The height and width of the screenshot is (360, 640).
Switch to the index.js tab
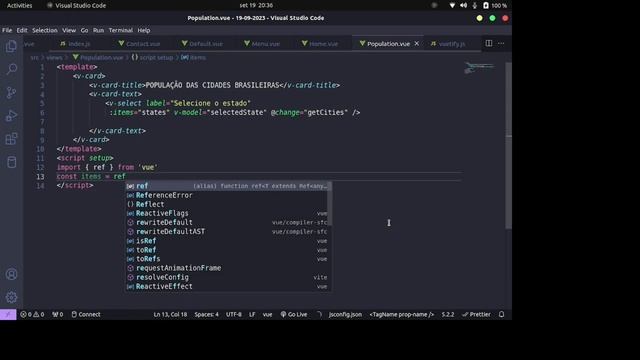75,44
